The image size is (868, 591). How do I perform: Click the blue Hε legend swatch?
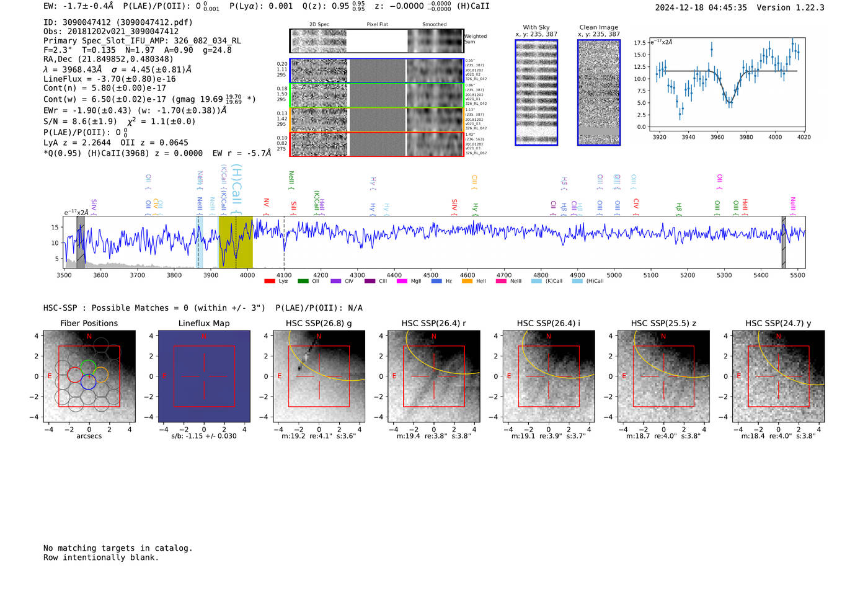[x=436, y=281]
